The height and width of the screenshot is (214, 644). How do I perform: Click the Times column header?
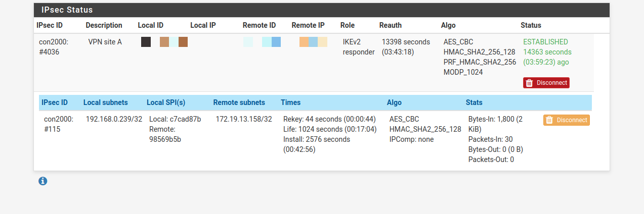coord(291,102)
